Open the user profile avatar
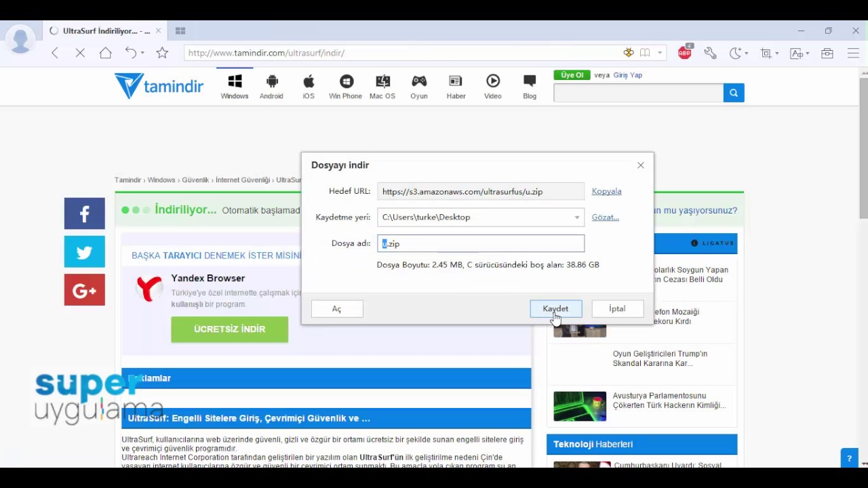Viewport: 868px width, 488px height. point(20,39)
